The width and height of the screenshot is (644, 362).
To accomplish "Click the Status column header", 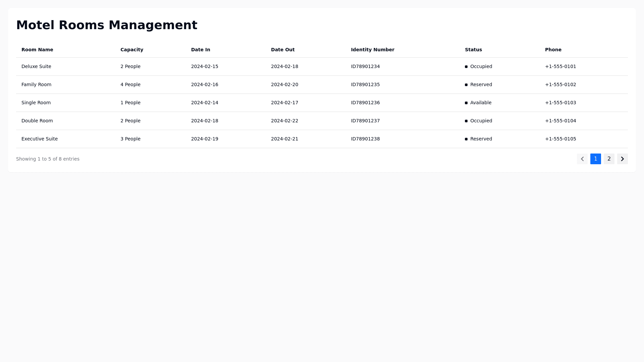I will click(x=473, y=50).
